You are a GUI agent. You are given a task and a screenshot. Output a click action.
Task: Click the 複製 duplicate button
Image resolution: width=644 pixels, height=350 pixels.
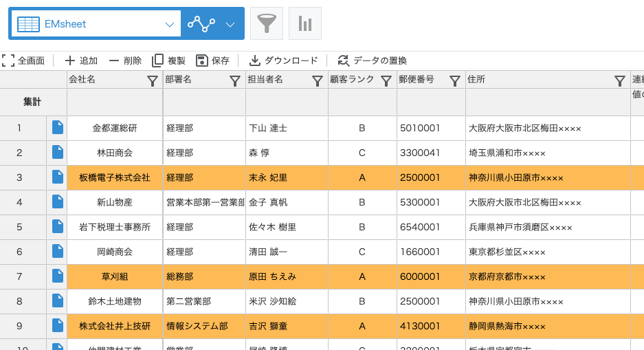click(169, 61)
